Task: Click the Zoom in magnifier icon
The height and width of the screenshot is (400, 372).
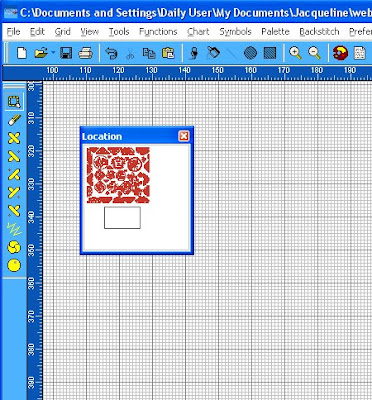Action: (x=295, y=53)
